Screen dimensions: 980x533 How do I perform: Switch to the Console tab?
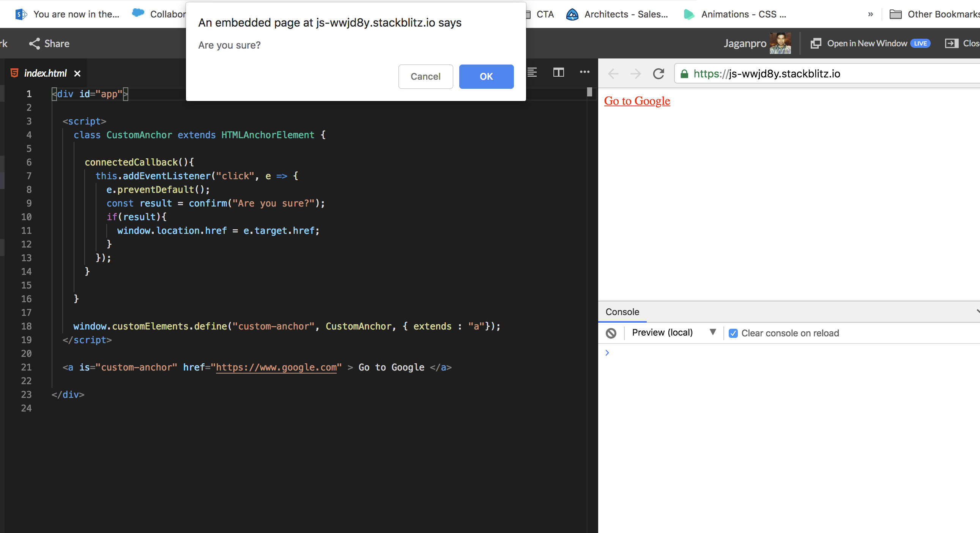pyautogui.click(x=622, y=312)
